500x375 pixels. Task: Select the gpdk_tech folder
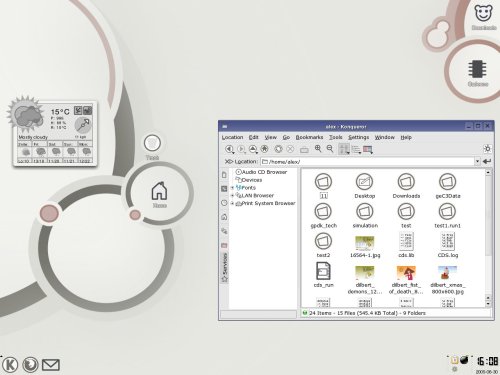tap(323, 216)
